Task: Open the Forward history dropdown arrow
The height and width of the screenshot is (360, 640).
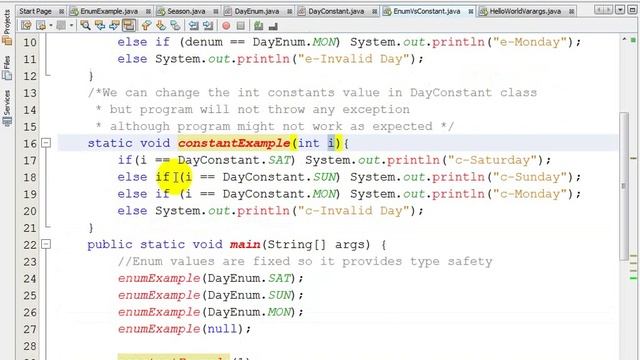Action: click(x=71, y=26)
